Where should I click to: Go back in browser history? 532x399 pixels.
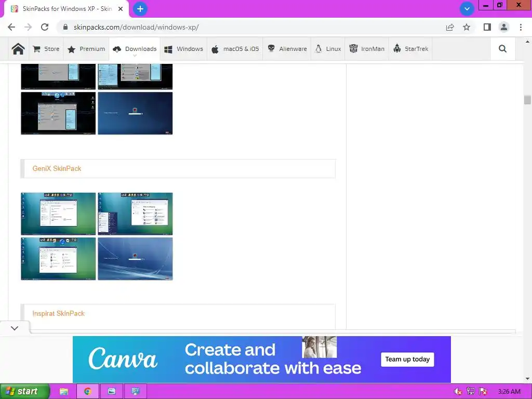[11, 27]
